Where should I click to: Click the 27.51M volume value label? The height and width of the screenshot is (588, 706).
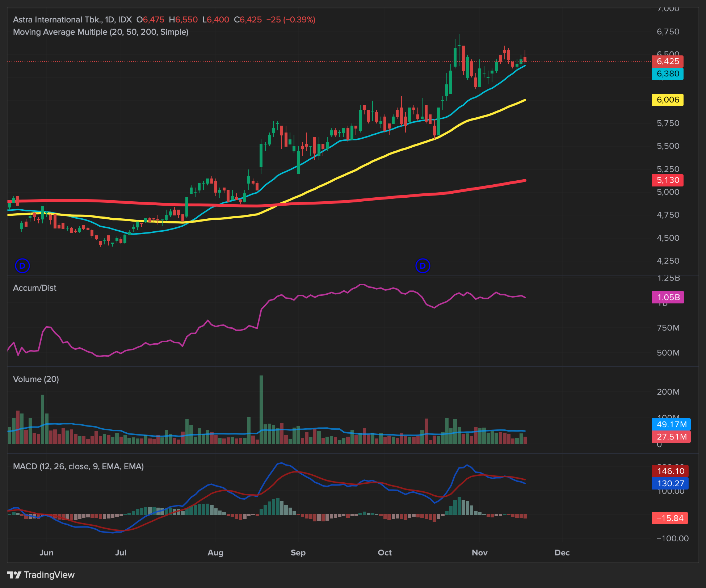pos(671,437)
